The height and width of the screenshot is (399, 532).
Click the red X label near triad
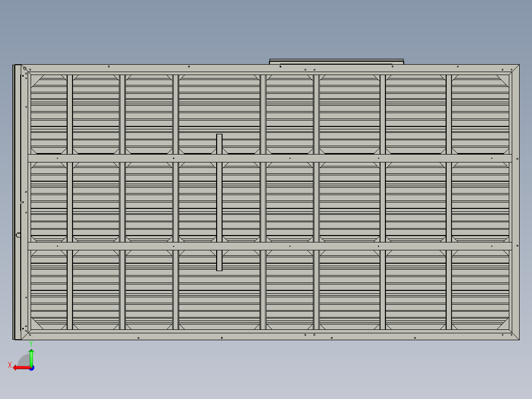(10, 365)
